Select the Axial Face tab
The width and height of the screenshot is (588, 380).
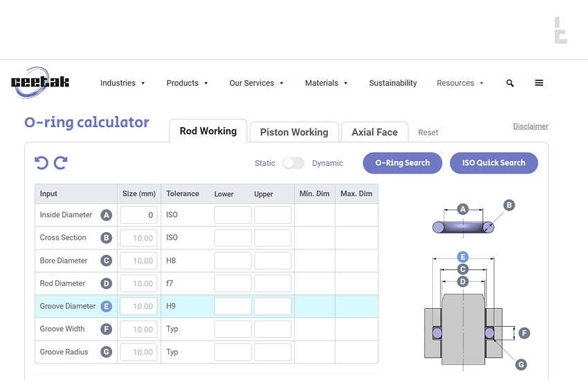(x=374, y=132)
